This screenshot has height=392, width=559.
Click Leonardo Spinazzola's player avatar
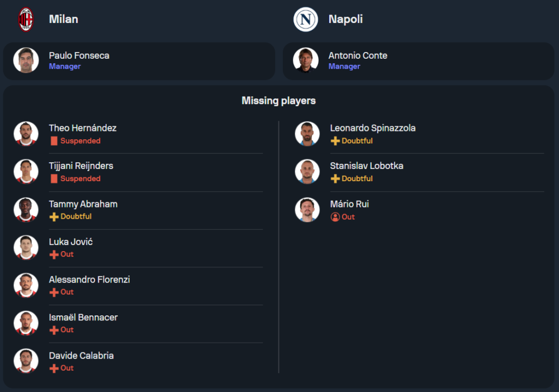coord(307,134)
